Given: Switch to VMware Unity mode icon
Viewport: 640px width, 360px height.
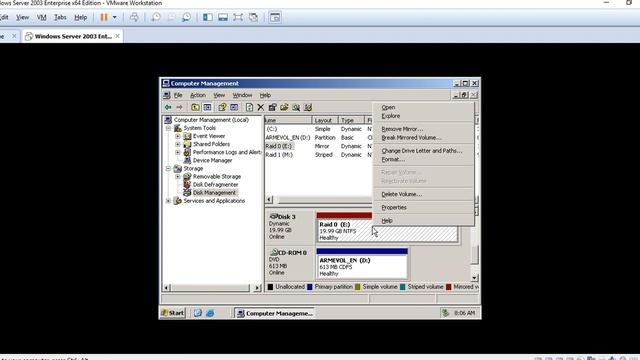Looking at the screenshot, I should pos(253,17).
